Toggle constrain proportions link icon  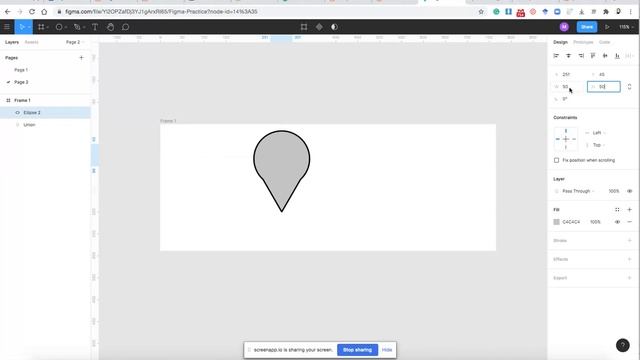click(629, 87)
